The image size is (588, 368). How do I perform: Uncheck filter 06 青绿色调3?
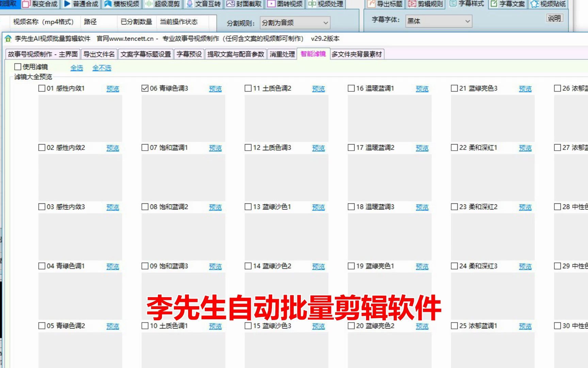(x=145, y=88)
